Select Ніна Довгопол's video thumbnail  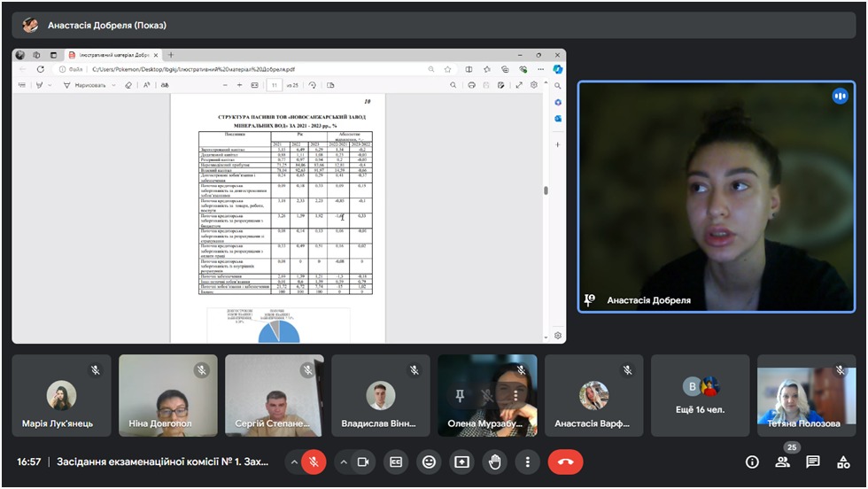pos(168,395)
